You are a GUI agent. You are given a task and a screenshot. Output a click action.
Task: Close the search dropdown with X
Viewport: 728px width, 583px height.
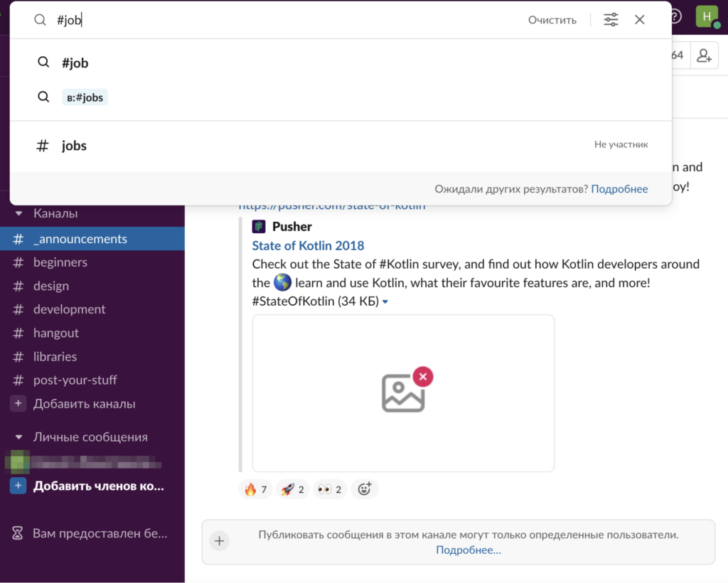pyautogui.click(x=640, y=20)
